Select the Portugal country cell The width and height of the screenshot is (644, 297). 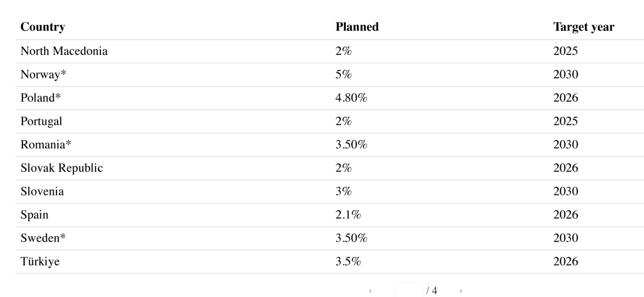tap(41, 121)
